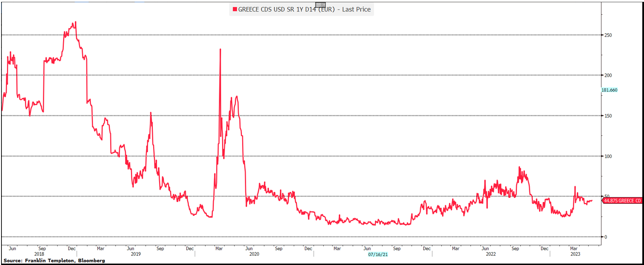This screenshot has width=644, height=265.
Task: Click the tip of the March 2020 spike
Action: (220, 49)
